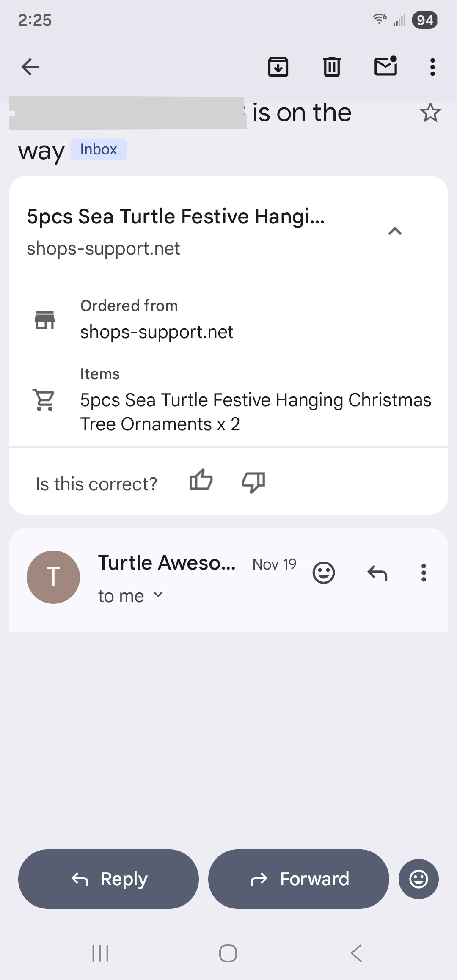Viewport: 457px width, 980px height.
Task: Tap the Inbox label chip
Action: [99, 150]
